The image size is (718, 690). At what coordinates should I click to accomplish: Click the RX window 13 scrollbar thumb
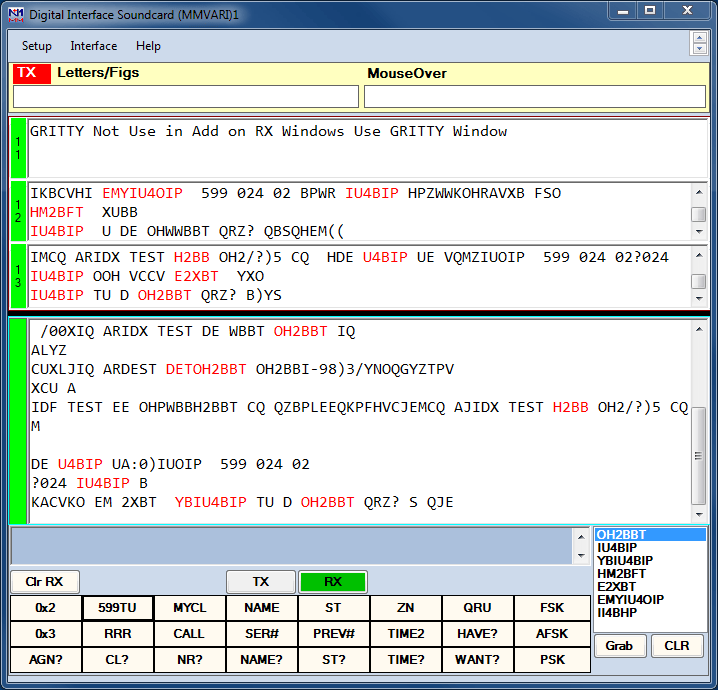698,281
